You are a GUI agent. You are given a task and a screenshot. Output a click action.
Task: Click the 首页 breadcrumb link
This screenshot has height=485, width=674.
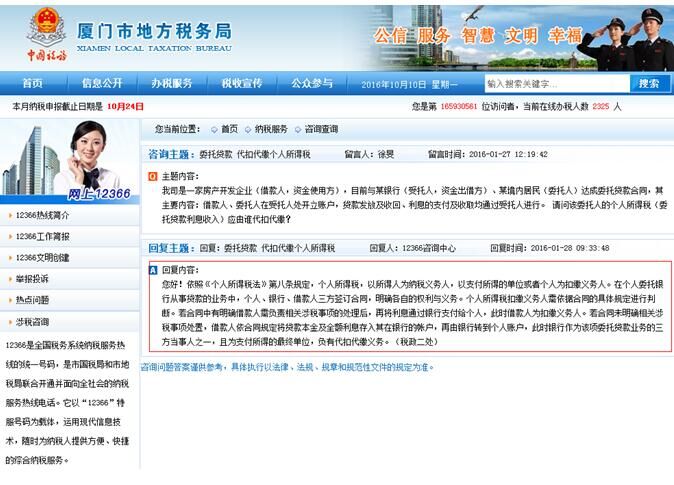[230, 129]
